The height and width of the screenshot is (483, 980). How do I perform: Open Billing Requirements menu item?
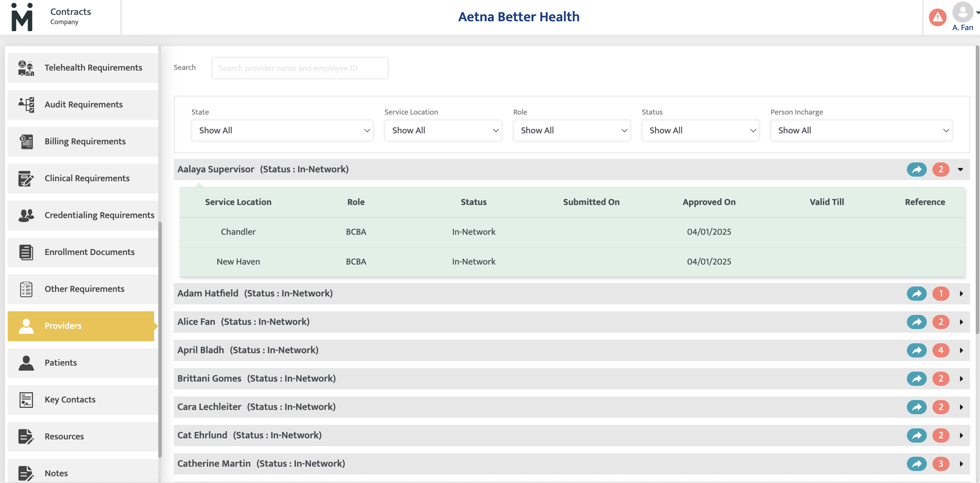[83, 142]
